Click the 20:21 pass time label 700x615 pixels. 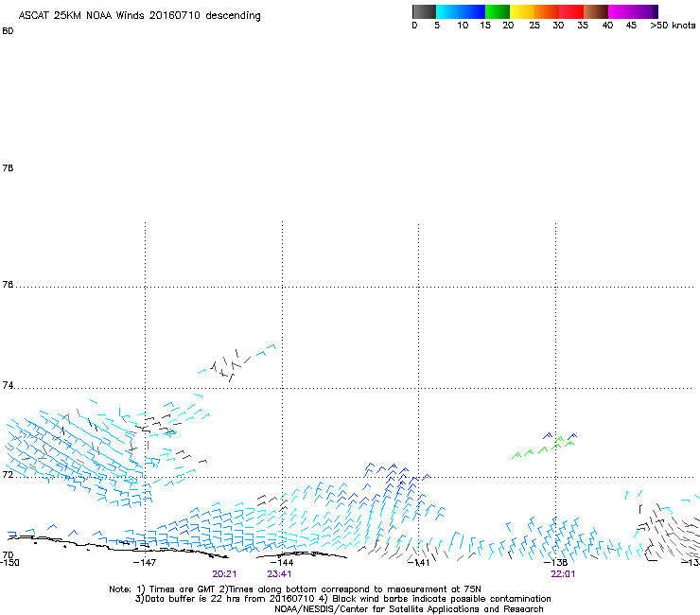[x=224, y=574]
